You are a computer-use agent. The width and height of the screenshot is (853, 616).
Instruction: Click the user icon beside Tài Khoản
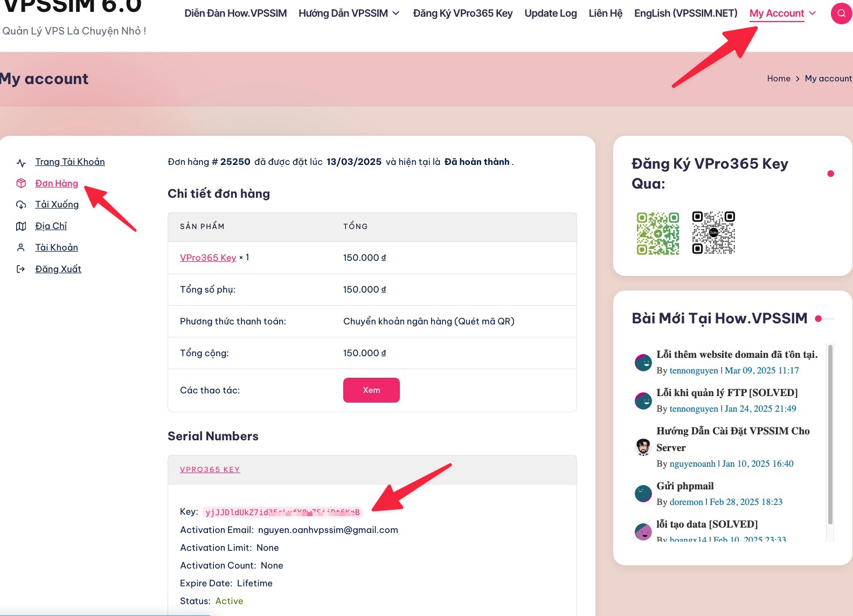[x=21, y=247]
